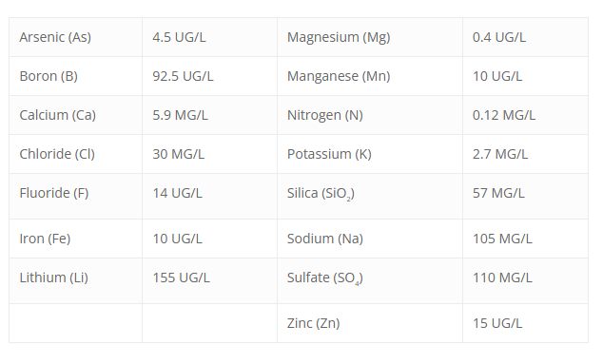This screenshot has height=364, width=603.
Task: Click the Boron (B) label
Action: (x=49, y=76)
